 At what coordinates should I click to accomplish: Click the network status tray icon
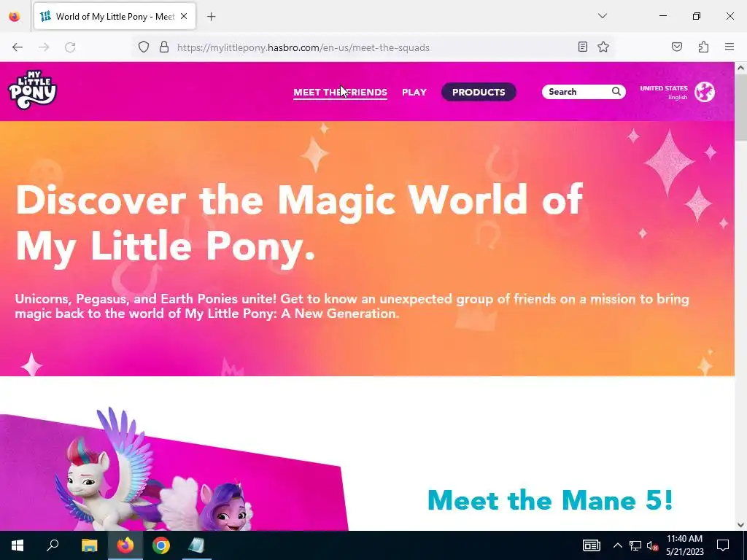tap(635, 545)
